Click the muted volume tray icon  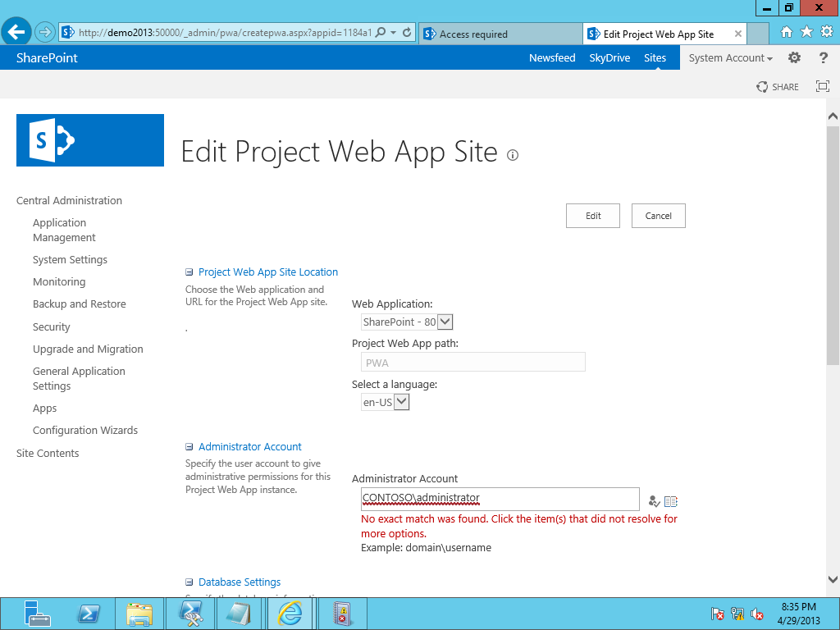pyautogui.click(x=757, y=614)
